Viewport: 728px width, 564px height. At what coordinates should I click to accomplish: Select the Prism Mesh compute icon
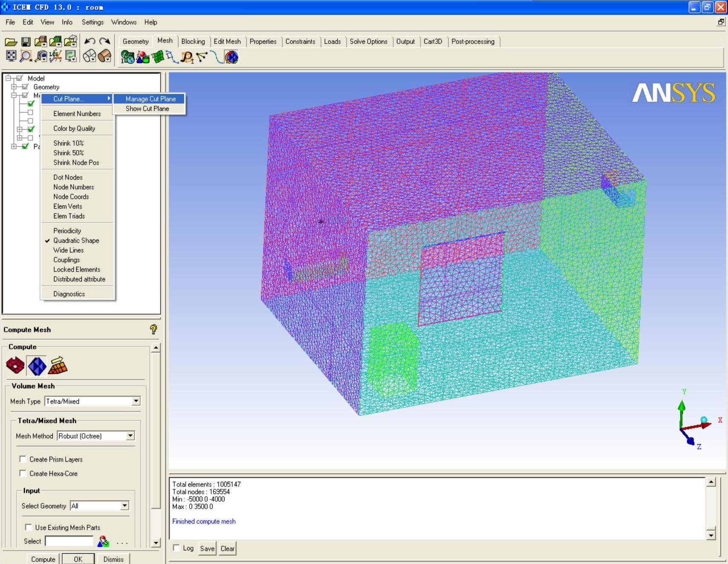pyautogui.click(x=58, y=366)
